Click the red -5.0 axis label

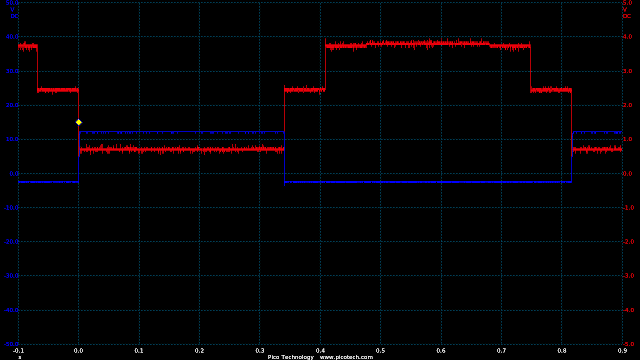pos(629,344)
